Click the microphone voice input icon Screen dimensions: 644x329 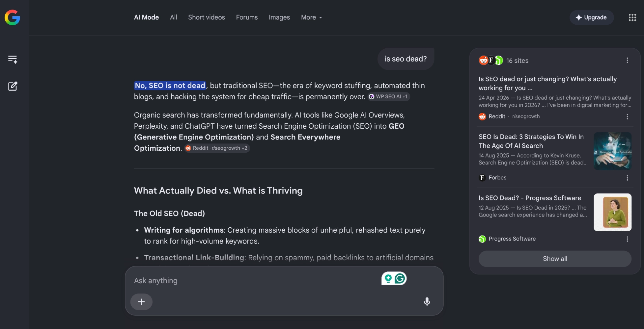pyautogui.click(x=427, y=302)
